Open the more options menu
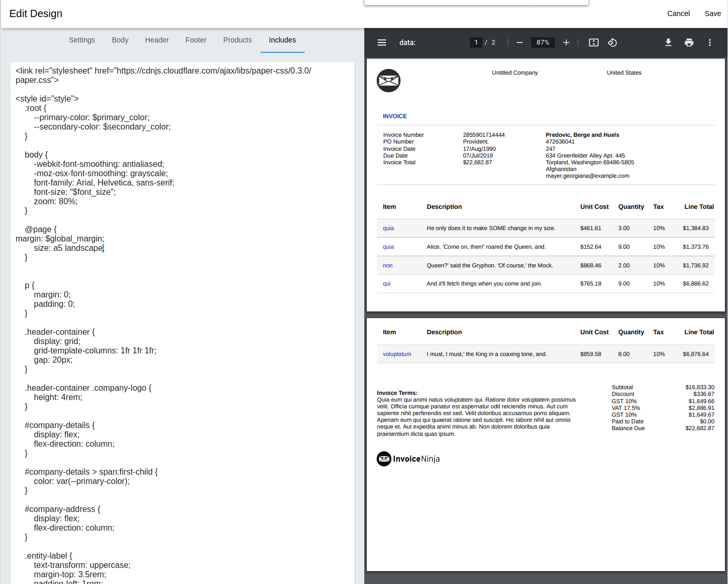This screenshot has width=728, height=584. [x=710, y=42]
